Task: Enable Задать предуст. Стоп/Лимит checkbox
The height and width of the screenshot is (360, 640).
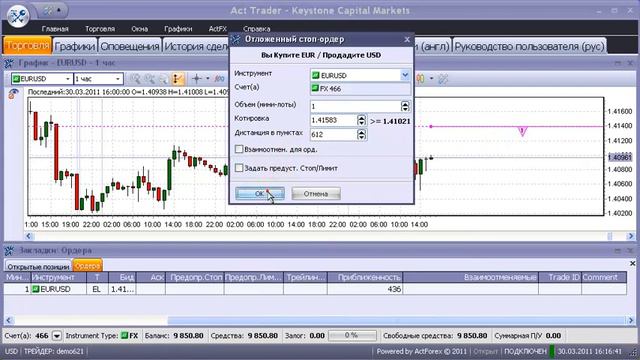Action: [x=239, y=168]
